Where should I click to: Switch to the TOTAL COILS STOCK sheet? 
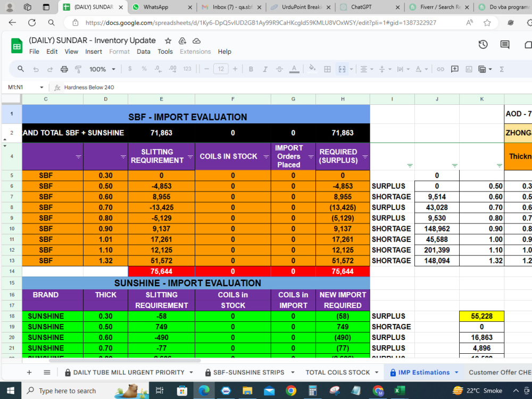(339, 372)
